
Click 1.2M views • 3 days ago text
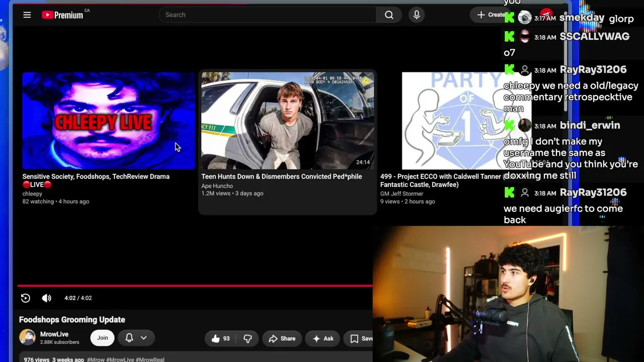[x=232, y=194]
